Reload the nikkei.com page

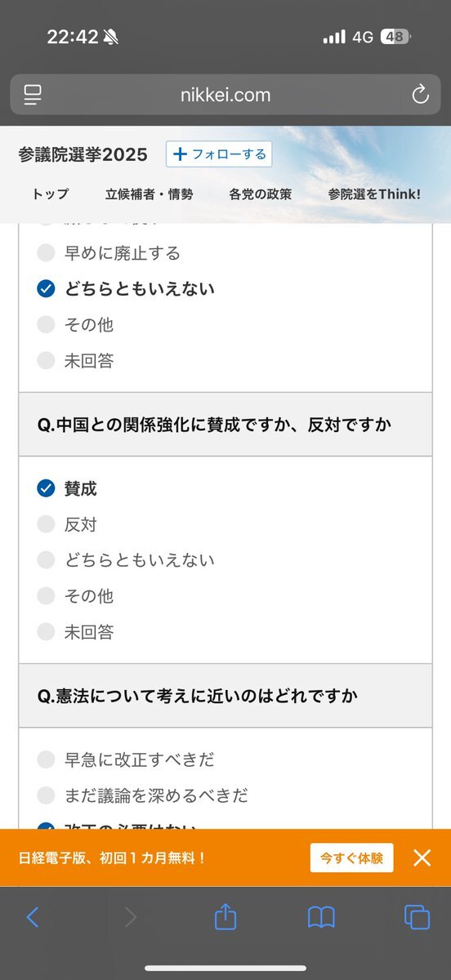click(x=420, y=95)
